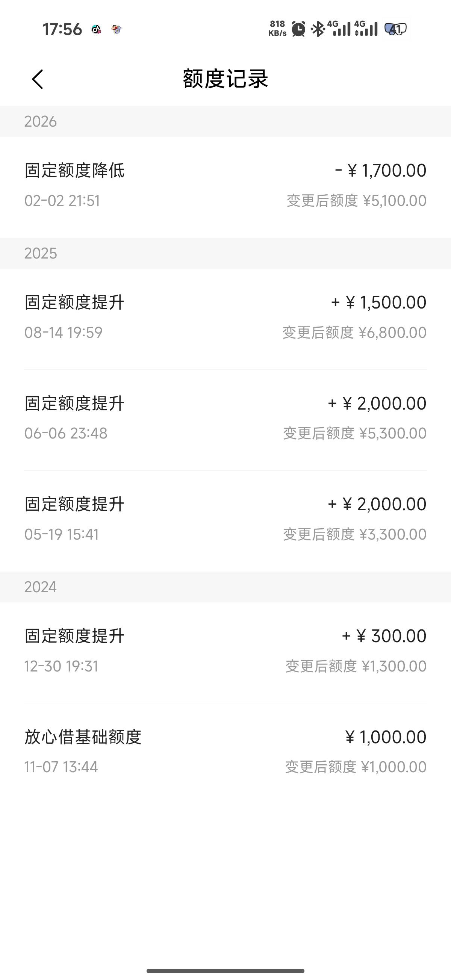Screen dimensions: 451x980
Task: Tap the 818 KB/s network speed indicator
Action: [x=277, y=29]
